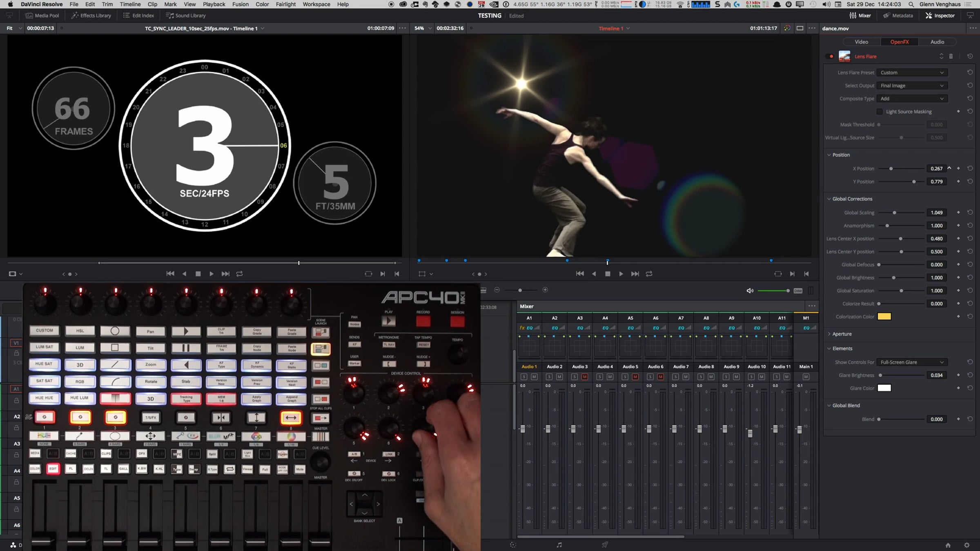
Task: Toggle loop playback in timeline viewer
Action: coord(649,274)
